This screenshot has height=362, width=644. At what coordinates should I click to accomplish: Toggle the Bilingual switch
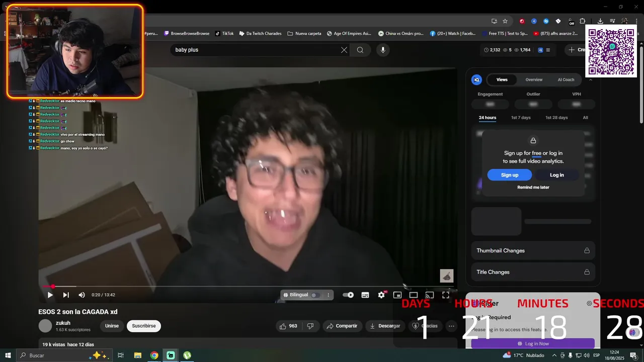coord(315,295)
